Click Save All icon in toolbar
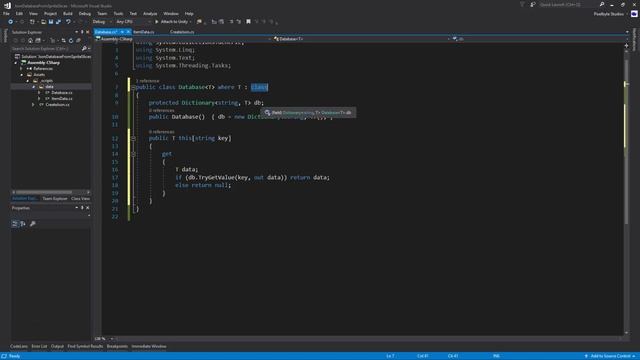Image resolution: width=640 pixels, height=360 pixels. pyautogui.click(x=58, y=22)
